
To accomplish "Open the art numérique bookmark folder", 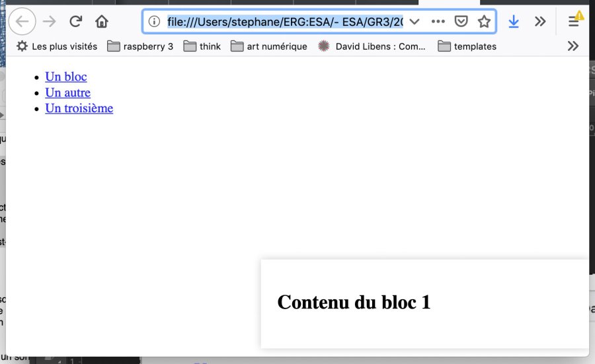I will pyautogui.click(x=269, y=46).
